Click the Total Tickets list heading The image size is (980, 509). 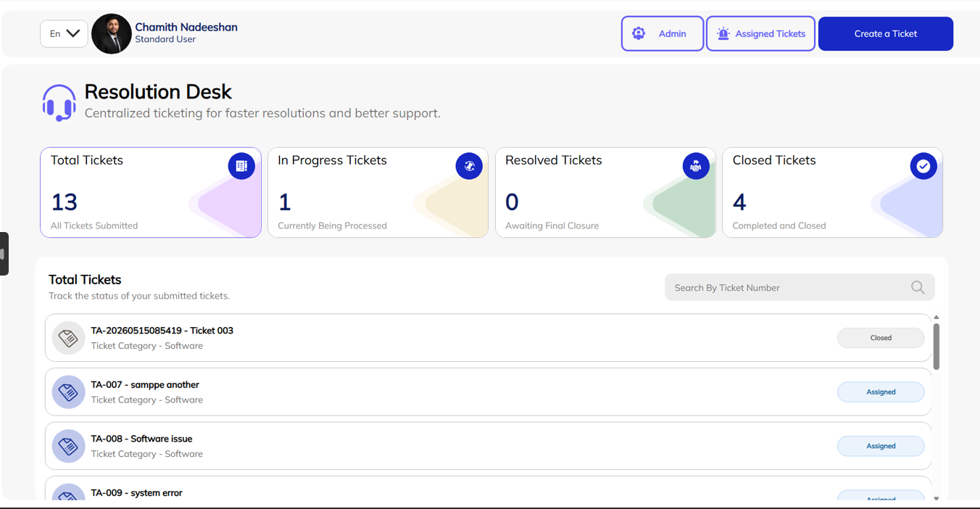pos(85,279)
